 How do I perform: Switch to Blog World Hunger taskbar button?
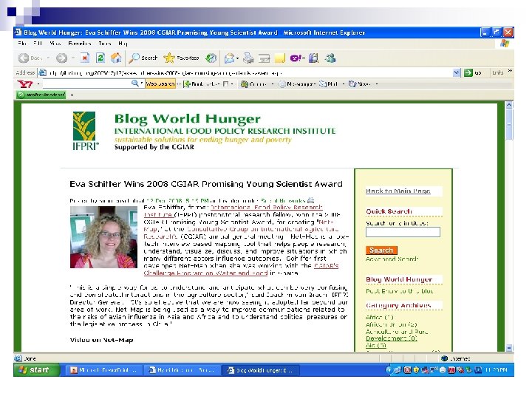261,370
